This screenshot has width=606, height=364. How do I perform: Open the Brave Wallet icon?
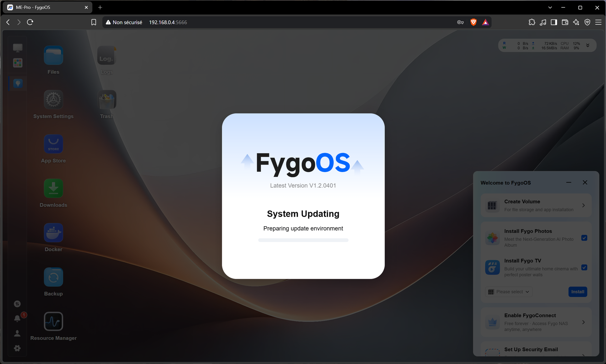(565, 22)
